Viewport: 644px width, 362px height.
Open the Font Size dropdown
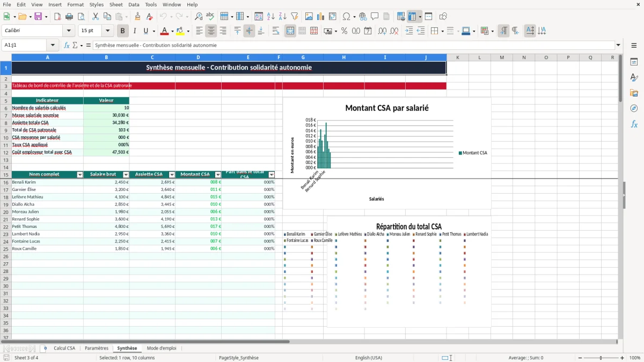pyautogui.click(x=107, y=31)
